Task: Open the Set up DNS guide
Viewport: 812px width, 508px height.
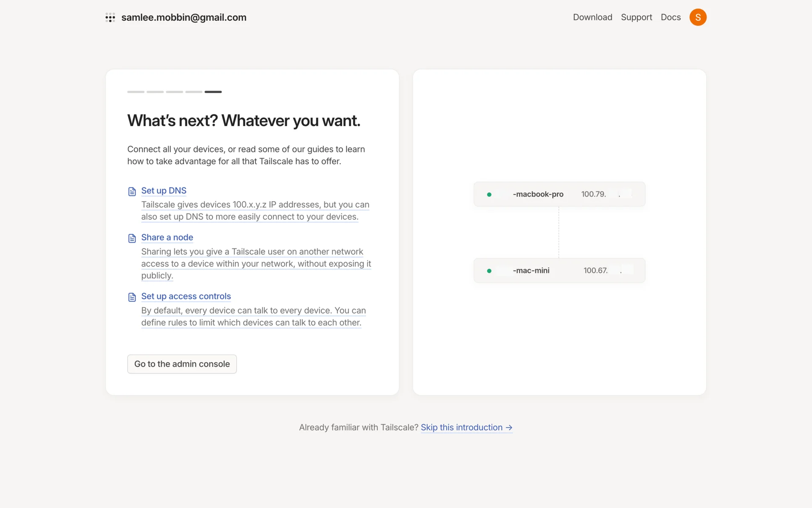Action: pos(164,190)
